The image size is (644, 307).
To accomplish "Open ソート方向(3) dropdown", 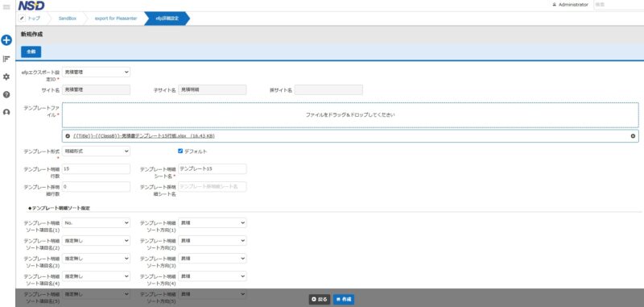I will click(212, 258).
